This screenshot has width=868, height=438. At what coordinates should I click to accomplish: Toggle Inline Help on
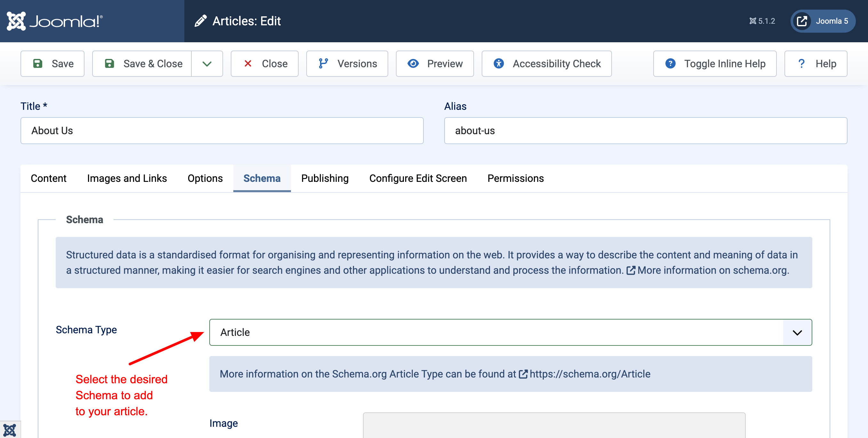714,63
